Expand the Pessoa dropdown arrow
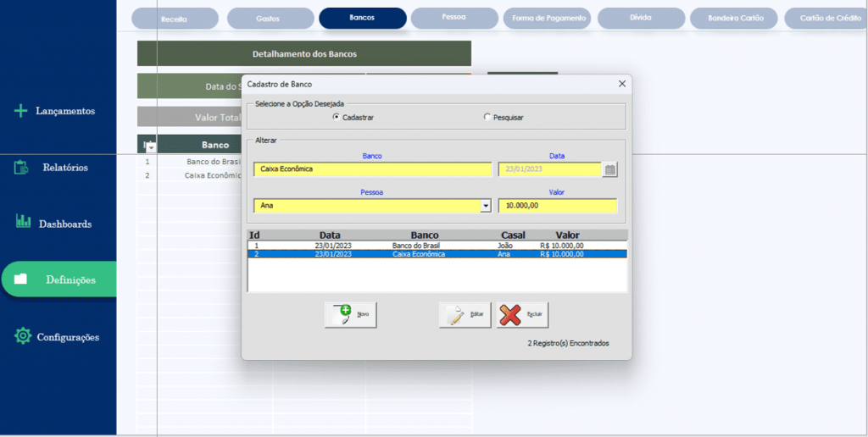 coord(486,206)
